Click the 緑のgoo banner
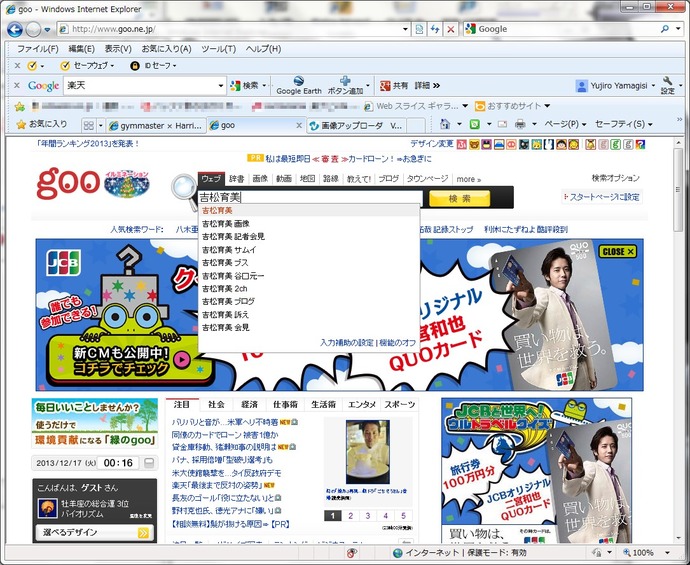690x565 pixels. click(95, 423)
